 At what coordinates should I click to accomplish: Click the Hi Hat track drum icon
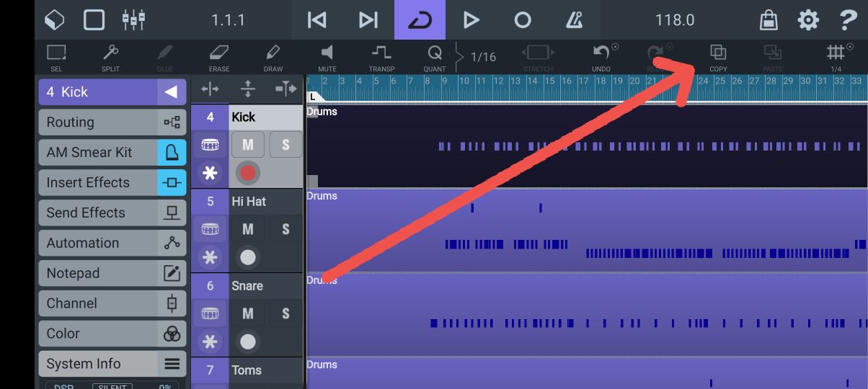tap(210, 230)
